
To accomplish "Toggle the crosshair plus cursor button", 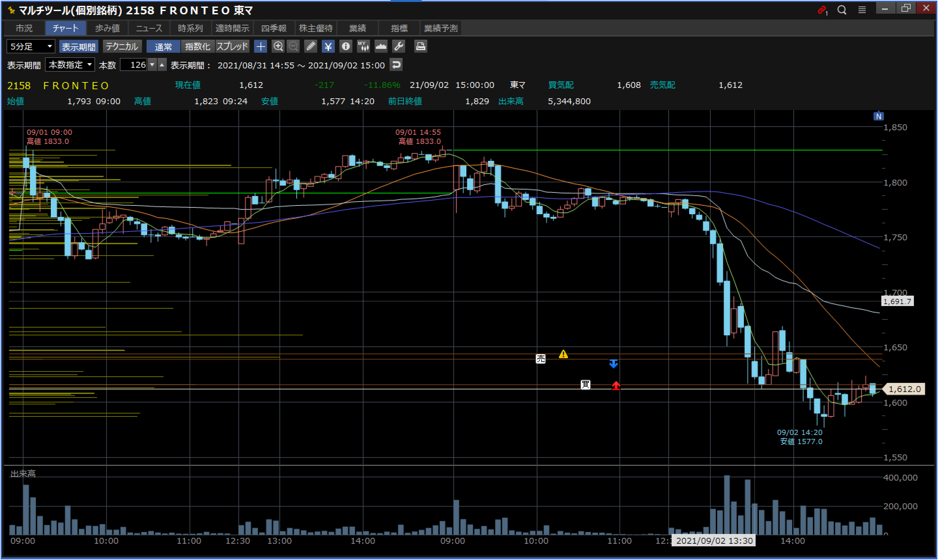I will (261, 47).
